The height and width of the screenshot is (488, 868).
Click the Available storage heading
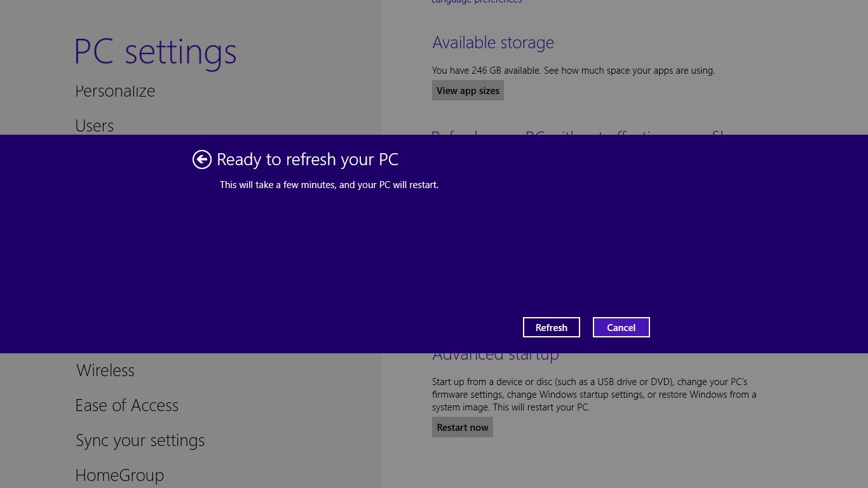[493, 43]
